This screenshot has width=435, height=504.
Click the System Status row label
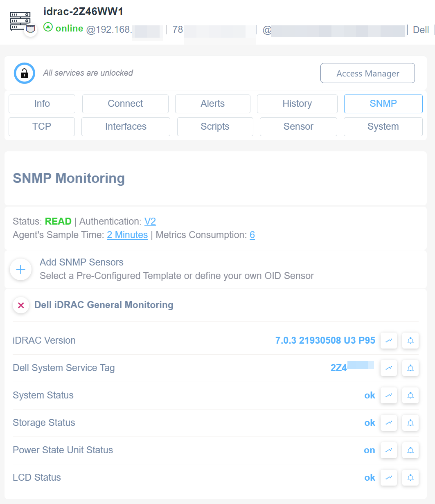[x=43, y=395]
